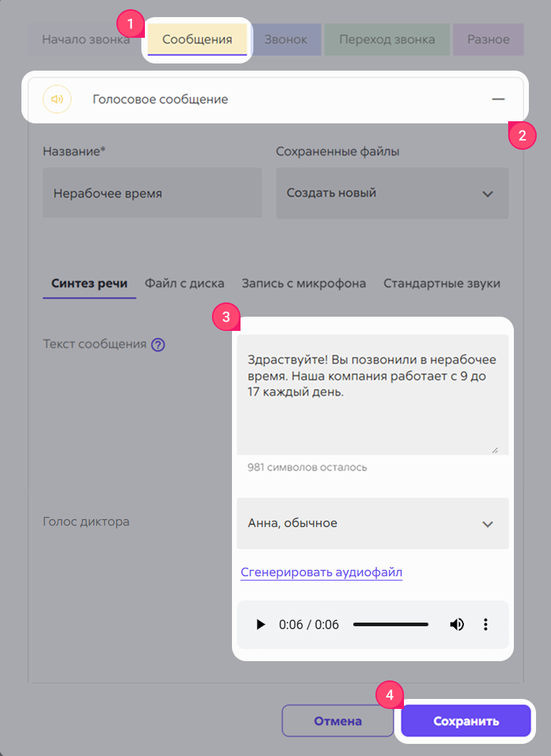Open the Голос диктора voice dropdown
551x756 pixels.
pyautogui.click(x=373, y=523)
